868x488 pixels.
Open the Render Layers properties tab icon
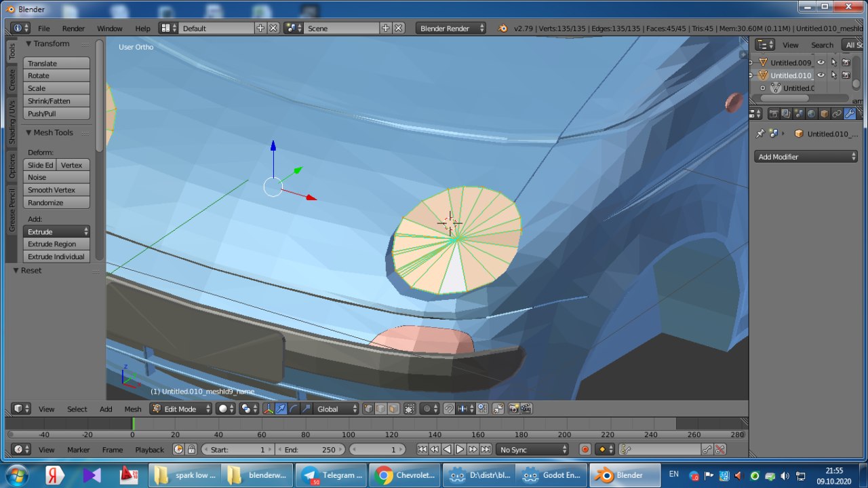click(x=786, y=113)
